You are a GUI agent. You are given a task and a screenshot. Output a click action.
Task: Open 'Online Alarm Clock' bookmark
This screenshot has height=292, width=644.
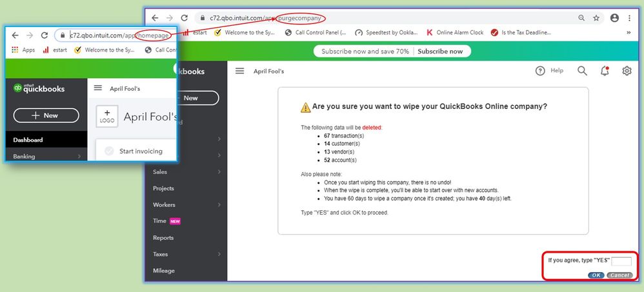[455, 33]
